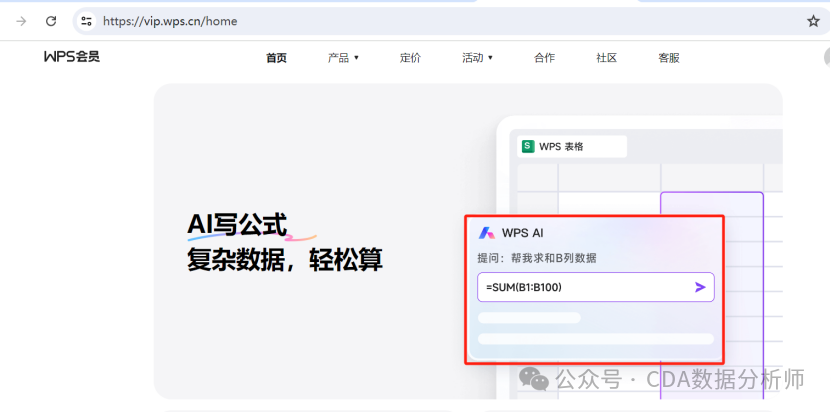Viewport: 831px width, 412px height.
Task: Reload the page with the refresh icon
Action: tap(51, 21)
